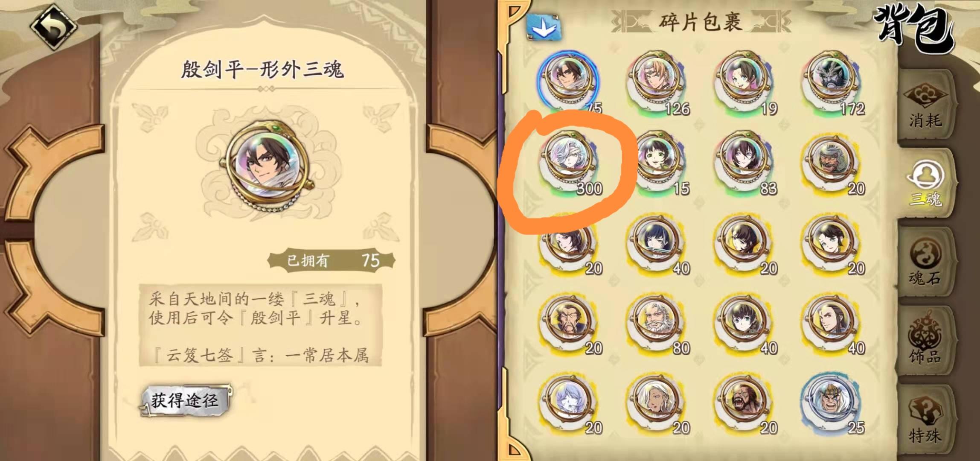The height and width of the screenshot is (461, 980).
Task: Select the helmeted warrior fragment beside 83
Action: 832,163
